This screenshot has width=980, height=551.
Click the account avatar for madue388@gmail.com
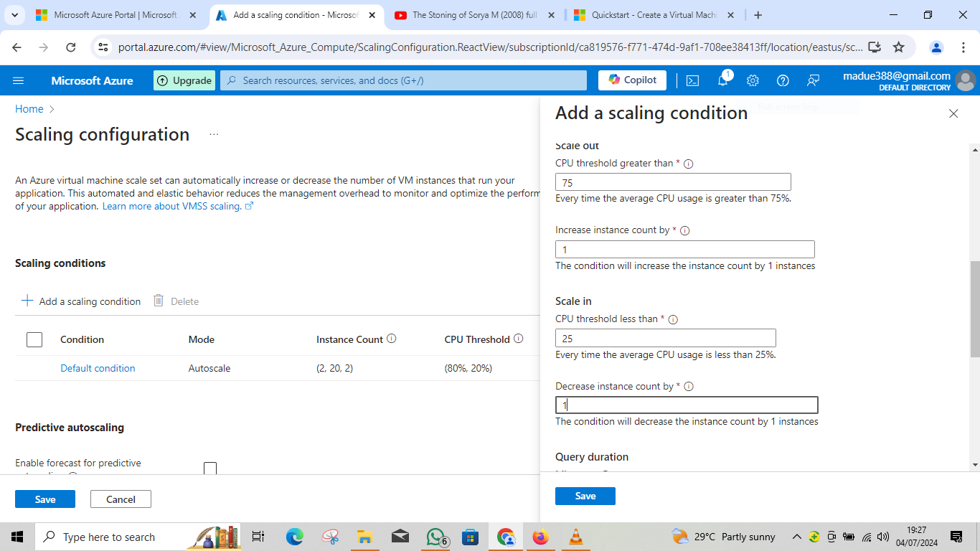[966, 80]
